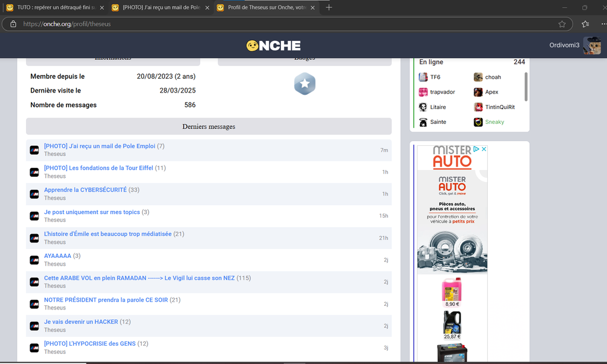
Task: Click the Derniers messages header
Action: point(209,127)
